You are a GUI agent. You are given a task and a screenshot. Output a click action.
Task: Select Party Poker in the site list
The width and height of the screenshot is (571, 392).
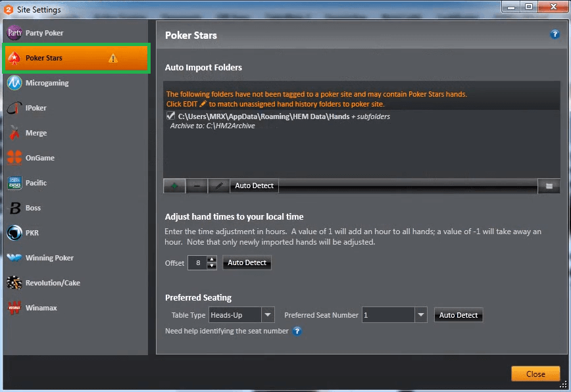click(x=76, y=33)
